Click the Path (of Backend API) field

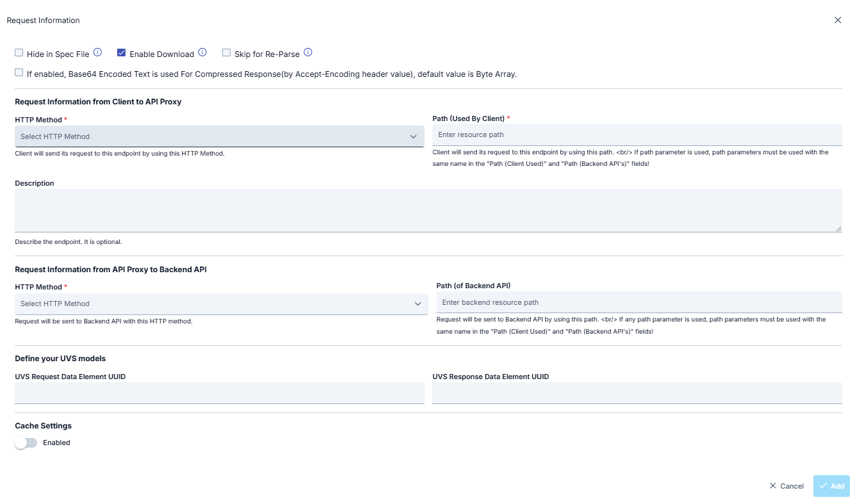[x=639, y=302]
